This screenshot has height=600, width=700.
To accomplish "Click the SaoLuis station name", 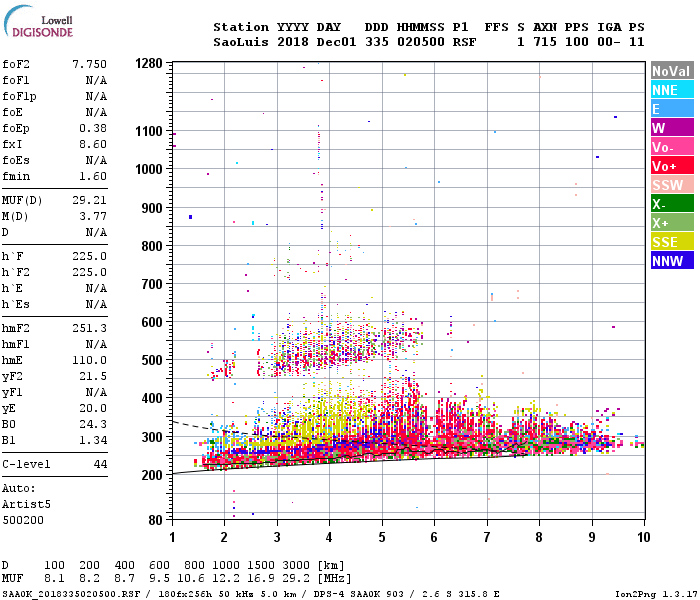I will pos(241,42).
